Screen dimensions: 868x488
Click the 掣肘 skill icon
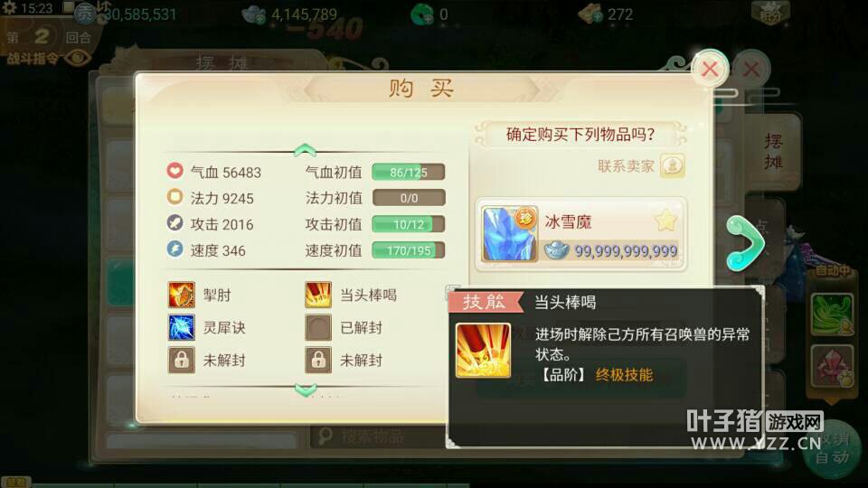click(x=182, y=295)
